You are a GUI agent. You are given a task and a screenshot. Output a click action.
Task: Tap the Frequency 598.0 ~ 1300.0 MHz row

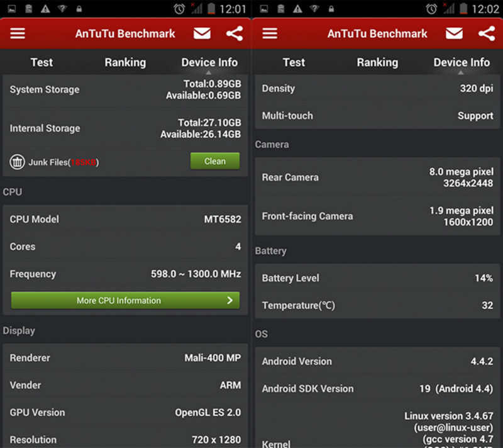[x=125, y=274]
